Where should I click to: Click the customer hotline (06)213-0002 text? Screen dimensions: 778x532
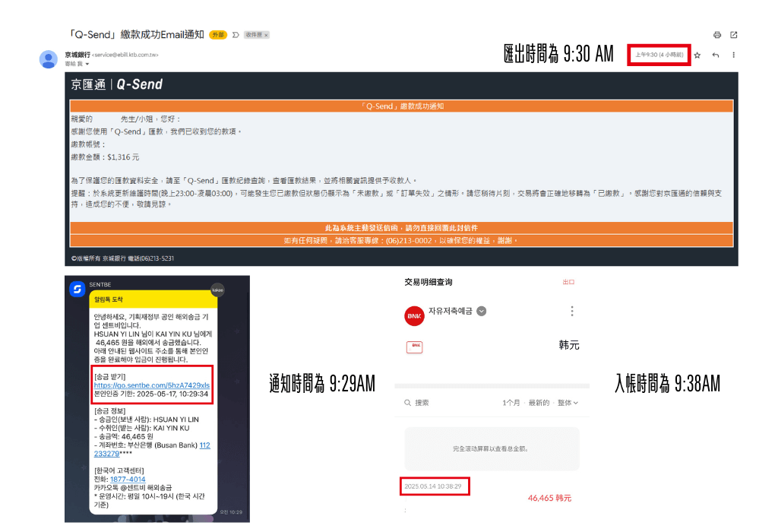pyautogui.click(x=409, y=241)
